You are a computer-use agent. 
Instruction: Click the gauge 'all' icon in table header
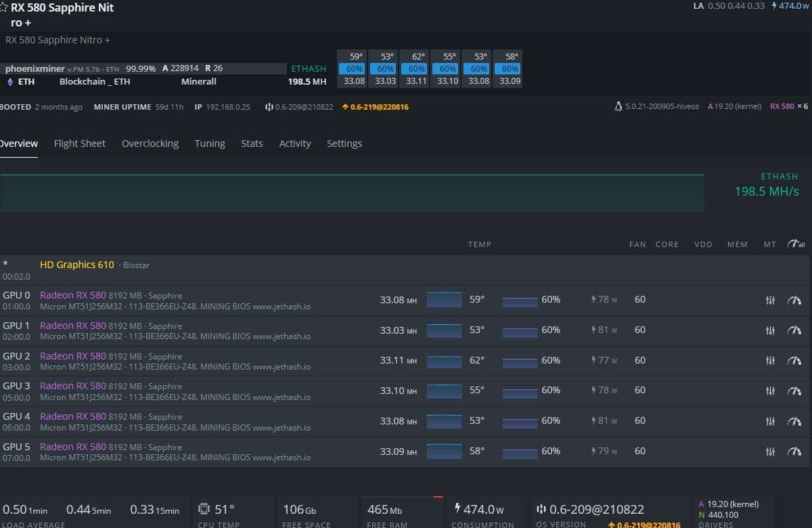pos(796,244)
